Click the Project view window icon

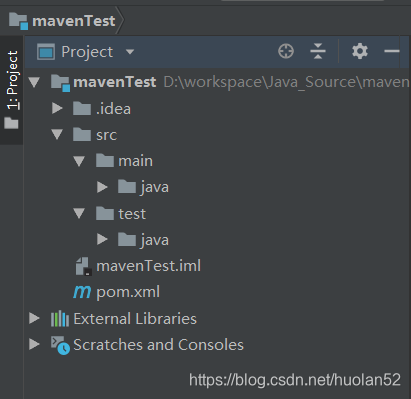point(46,52)
